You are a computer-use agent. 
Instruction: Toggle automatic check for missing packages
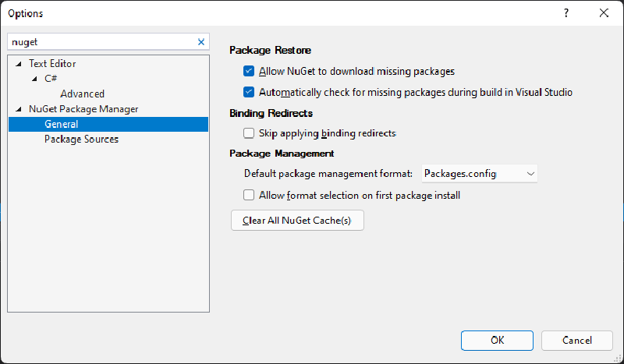tap(250, 92)
